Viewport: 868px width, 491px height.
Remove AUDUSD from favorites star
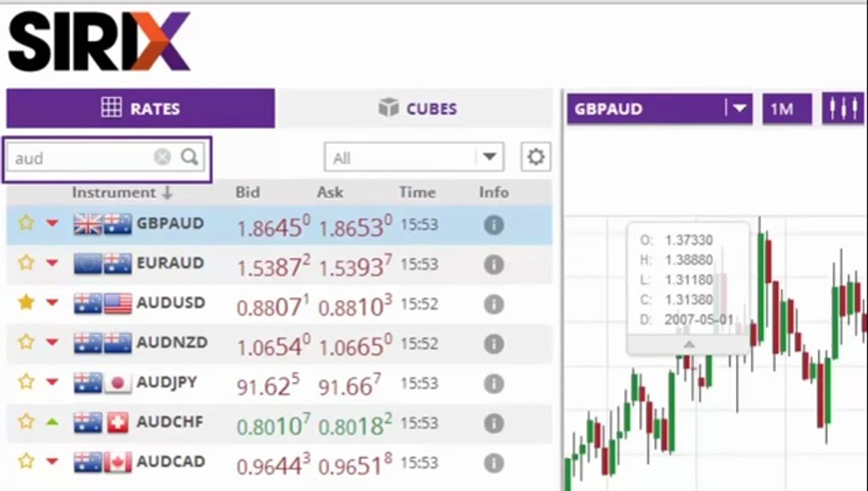click(x=26, y=302)
